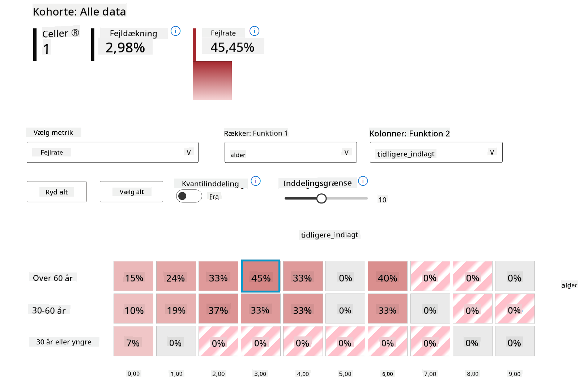Select the 10% cell in 30-60 år row
Screen dimensions: 588x382
[x=133, y=309]
